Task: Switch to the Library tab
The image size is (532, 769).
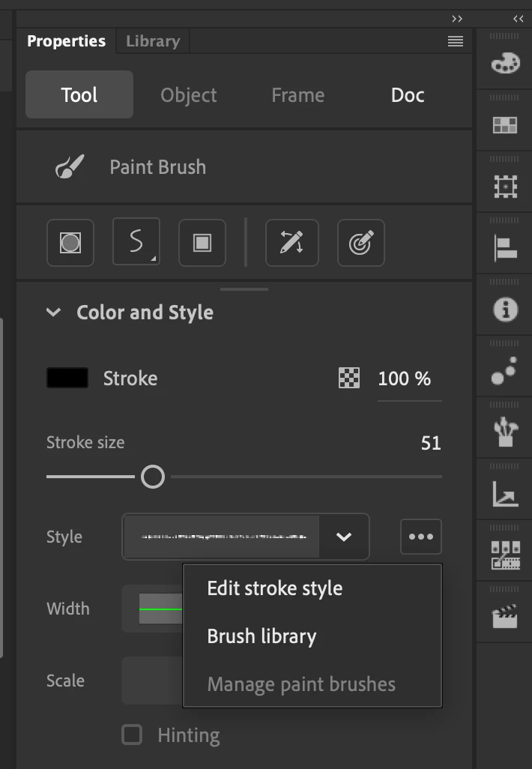Action: point(153,41)
